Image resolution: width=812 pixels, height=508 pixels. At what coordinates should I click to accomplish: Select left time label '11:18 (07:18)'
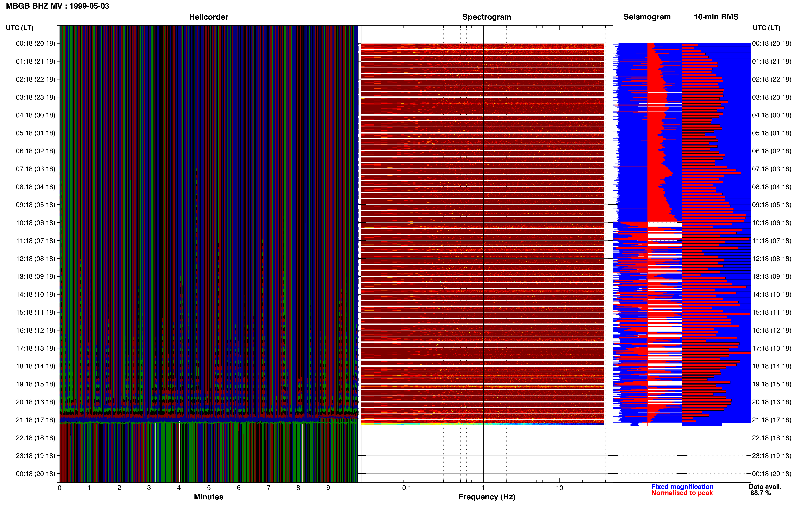(36, 240)
